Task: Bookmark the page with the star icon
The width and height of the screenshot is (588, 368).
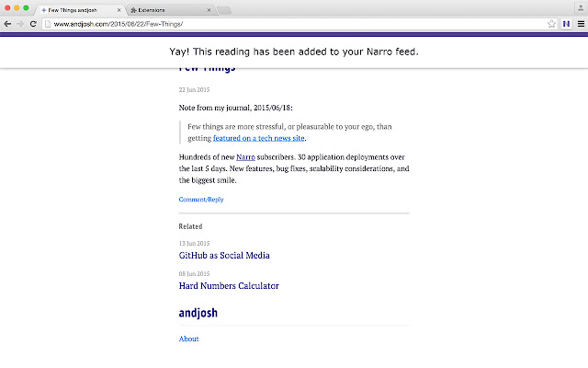Action: click(x=551, y=24)
